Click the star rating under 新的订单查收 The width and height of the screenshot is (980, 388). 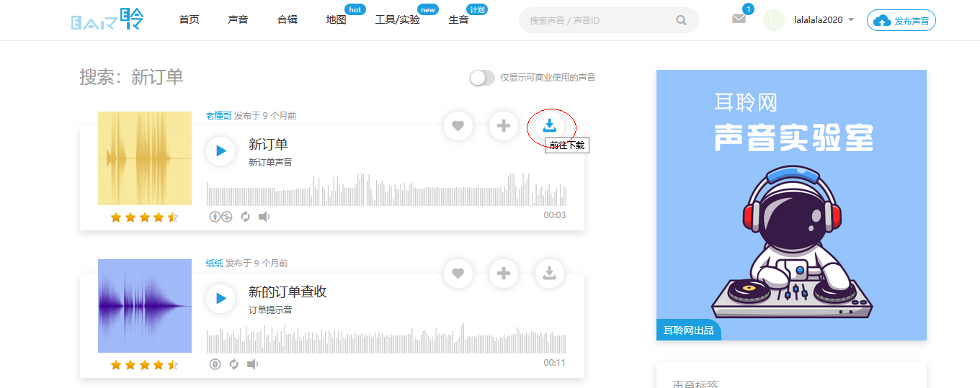click(144, 365)
